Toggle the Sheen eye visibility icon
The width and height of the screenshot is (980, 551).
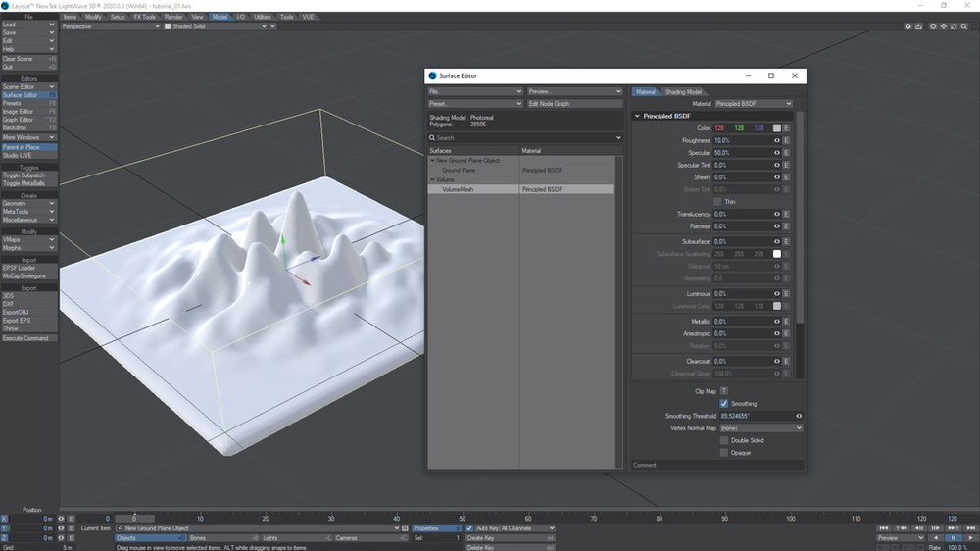[x=777, y=177]
